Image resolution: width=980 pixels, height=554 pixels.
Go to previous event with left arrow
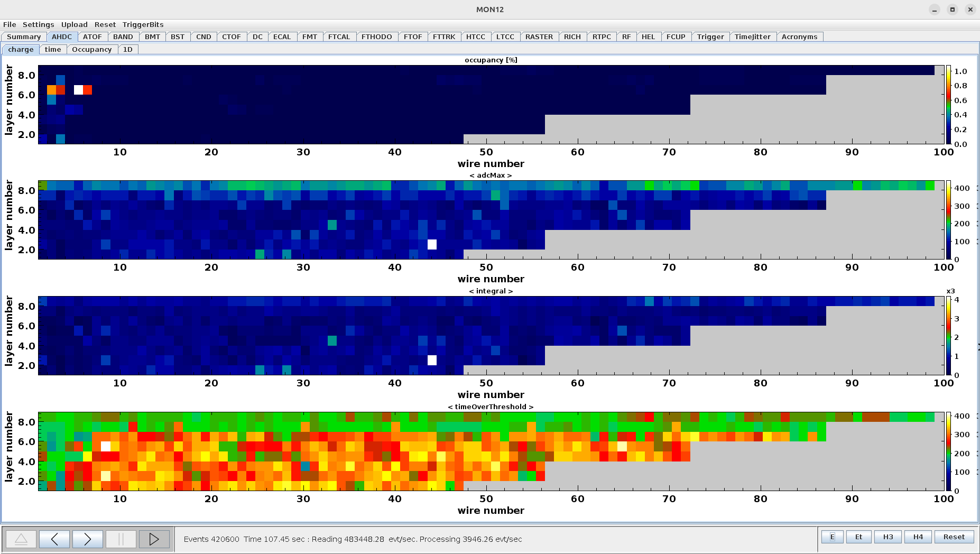(54, 539)
